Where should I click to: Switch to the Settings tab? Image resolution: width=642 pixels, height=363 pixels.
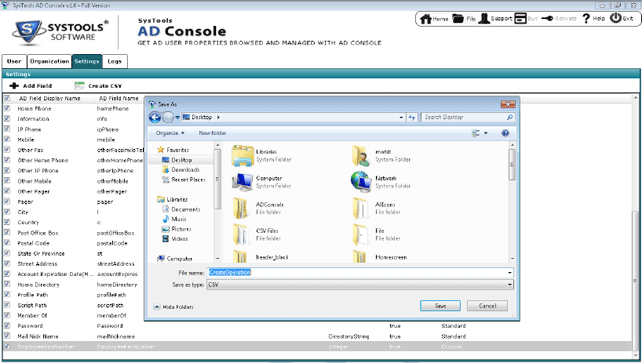pyautogui.click(x=87, y=61)
